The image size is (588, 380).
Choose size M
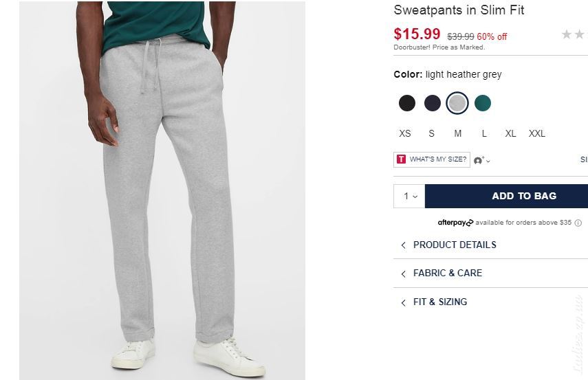pos(458,133)
